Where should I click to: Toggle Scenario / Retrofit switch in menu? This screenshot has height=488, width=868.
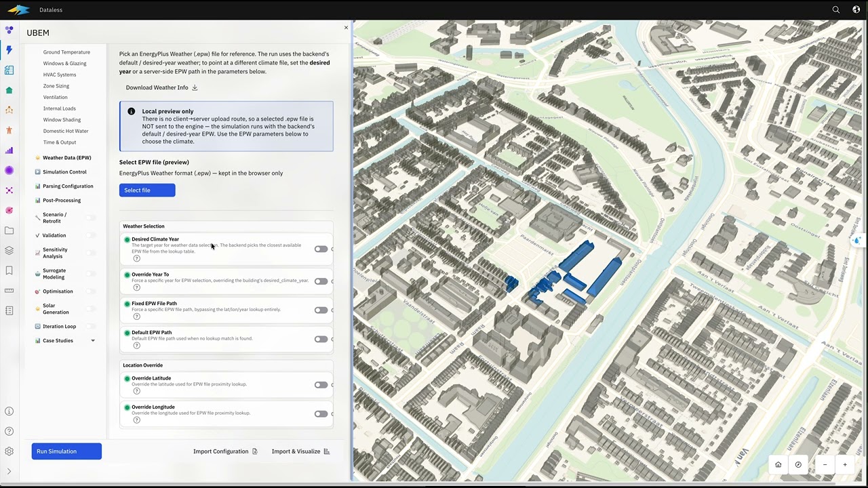pyautogui.click(x=90, y=218)
